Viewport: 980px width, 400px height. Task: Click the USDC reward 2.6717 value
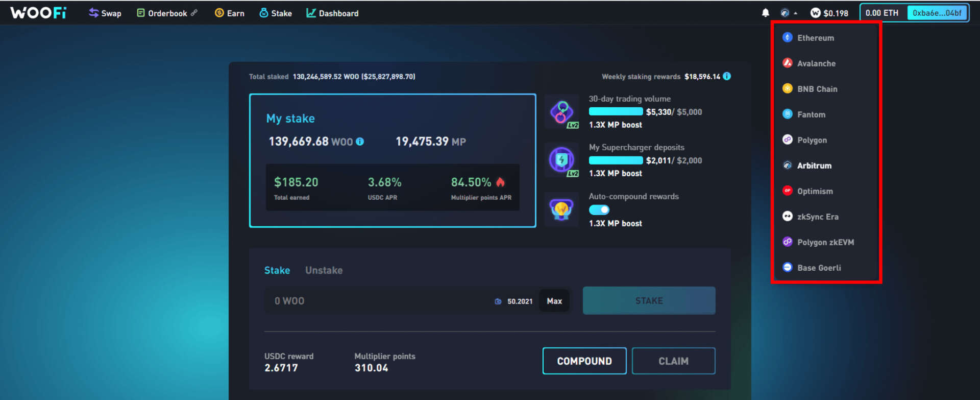(281, 368)
